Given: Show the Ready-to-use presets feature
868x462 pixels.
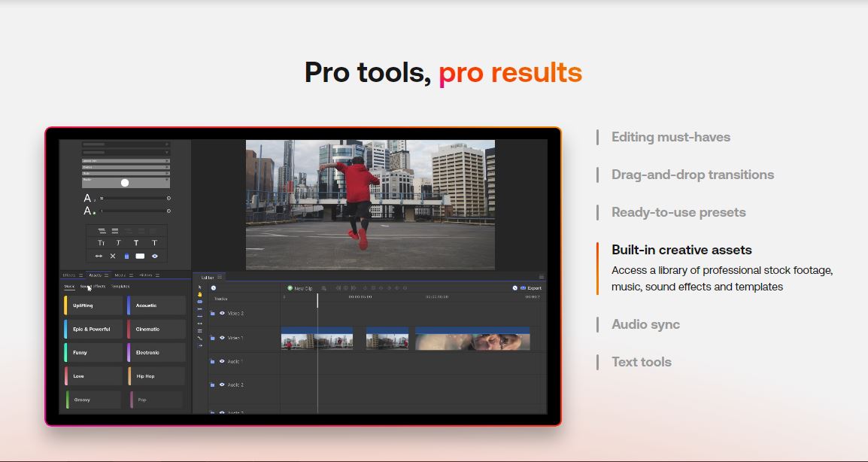Looking at the screenshot, I should (678, 212).
